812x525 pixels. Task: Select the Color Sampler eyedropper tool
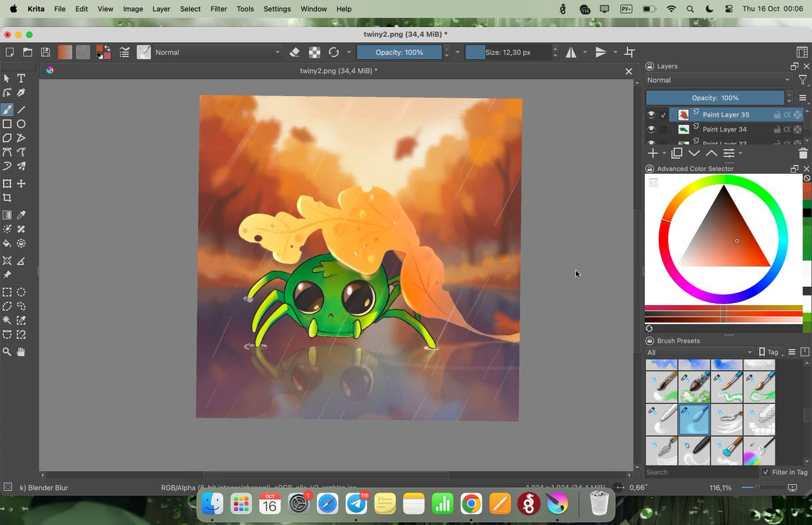[x=21, y=215]
